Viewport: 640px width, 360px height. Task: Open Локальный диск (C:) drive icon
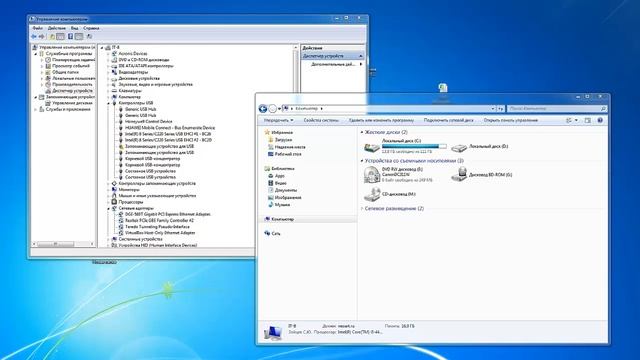(x=371, y=147)
